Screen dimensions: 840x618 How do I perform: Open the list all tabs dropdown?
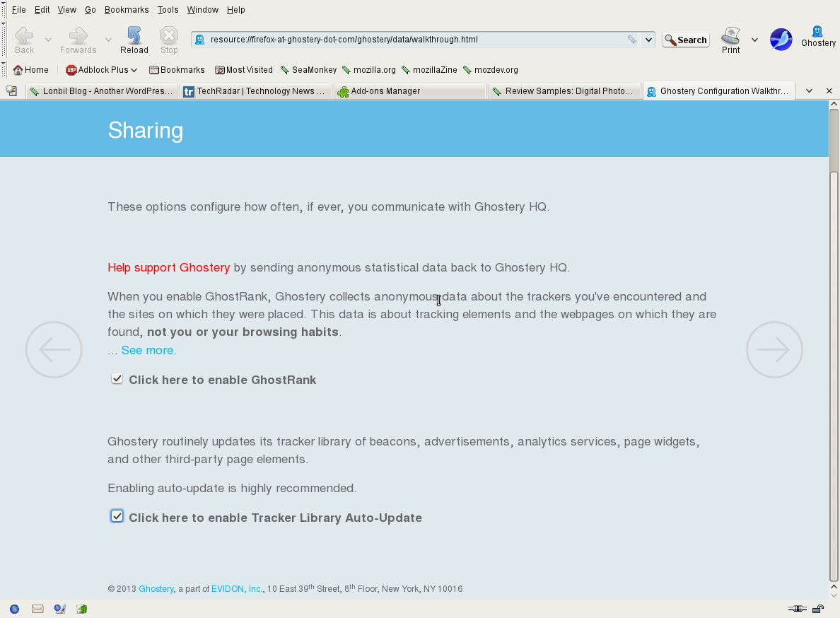coord(809,91)
